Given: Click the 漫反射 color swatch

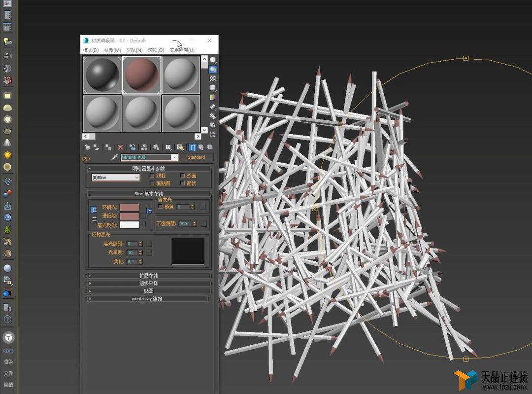Looking at the screenshot, I should click(x=129, y=216).
